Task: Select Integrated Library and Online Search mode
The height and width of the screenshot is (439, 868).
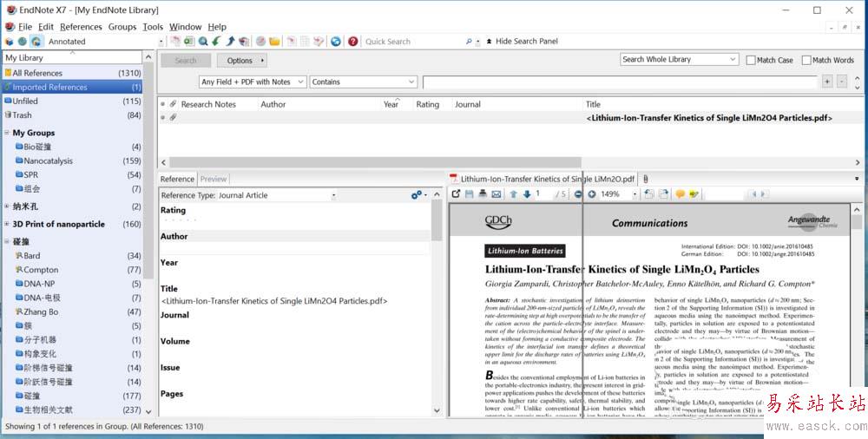Action: [x=36, y=42]
